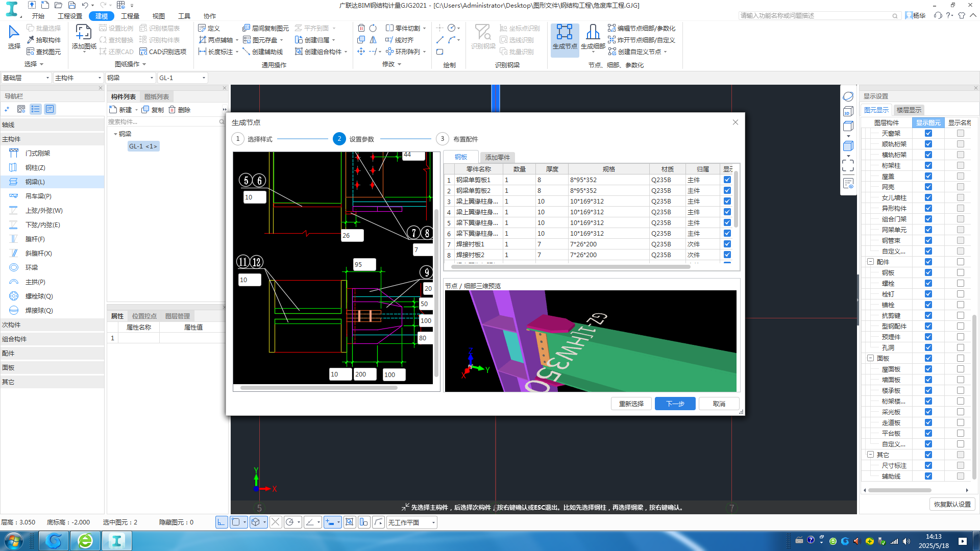Uncheck display box for 焊接衬板2
The image size is (980, 551).
(727, 255)
